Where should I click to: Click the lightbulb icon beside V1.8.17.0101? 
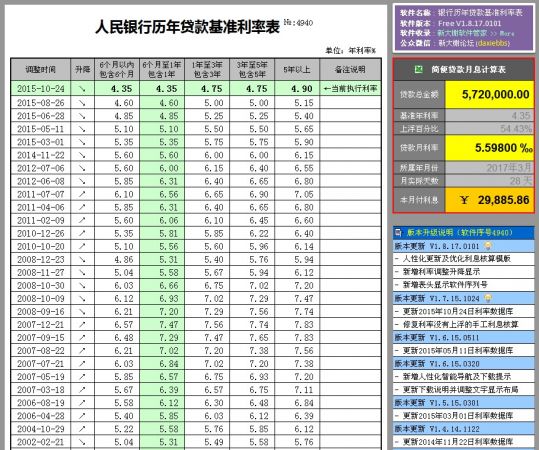pyautogui.click(x=487, y=246)
